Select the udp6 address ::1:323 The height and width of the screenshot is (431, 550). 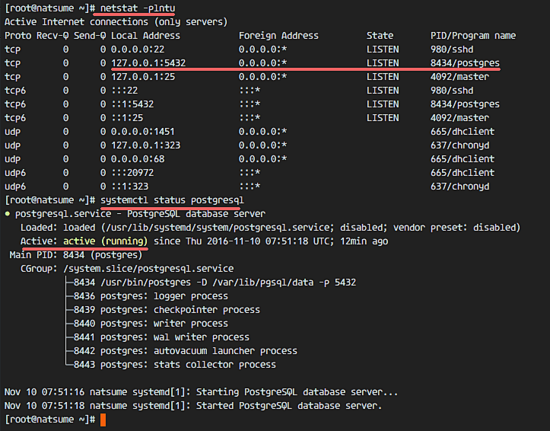pos(129,186)
